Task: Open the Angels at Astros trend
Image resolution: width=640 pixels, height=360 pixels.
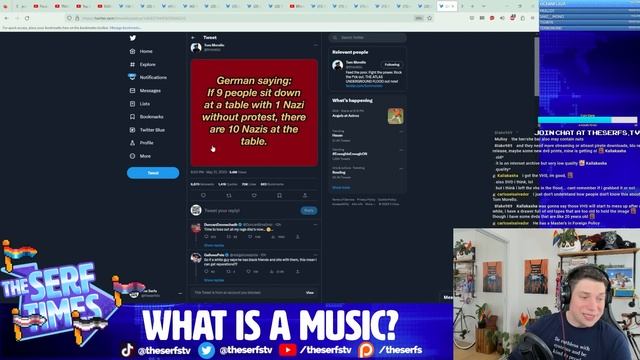Action: tap(345, 116)
